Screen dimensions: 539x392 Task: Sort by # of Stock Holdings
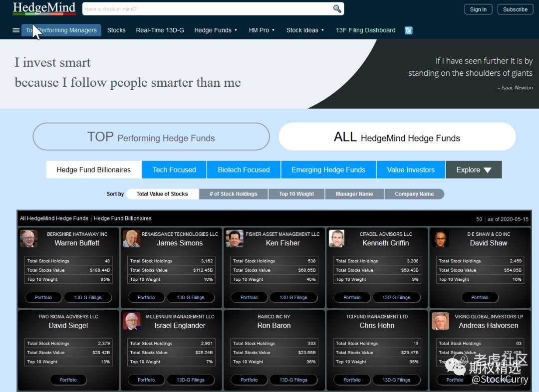[x=234, y=194]
